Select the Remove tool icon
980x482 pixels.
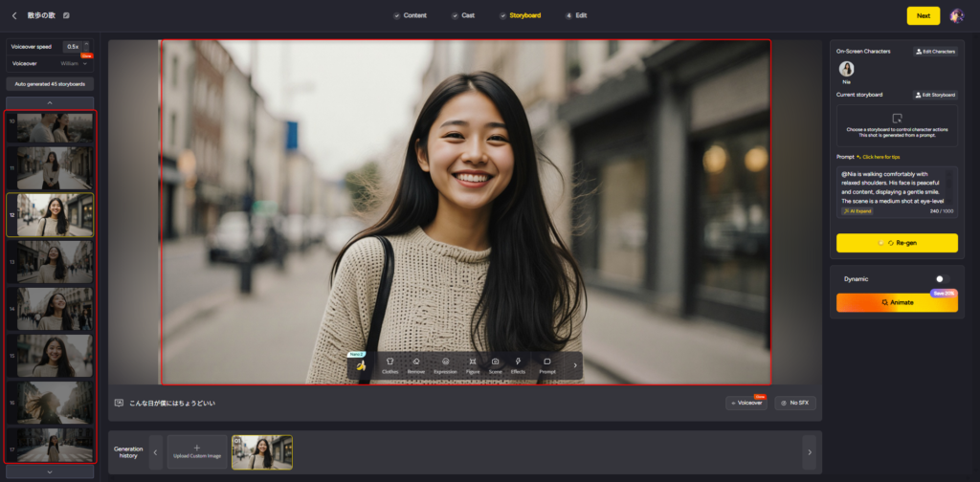pos(416,364)
